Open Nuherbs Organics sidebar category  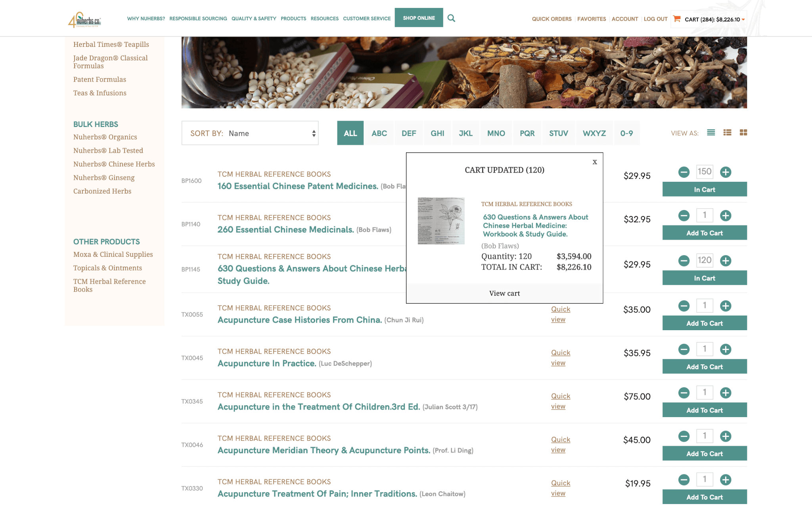point(105,137)
